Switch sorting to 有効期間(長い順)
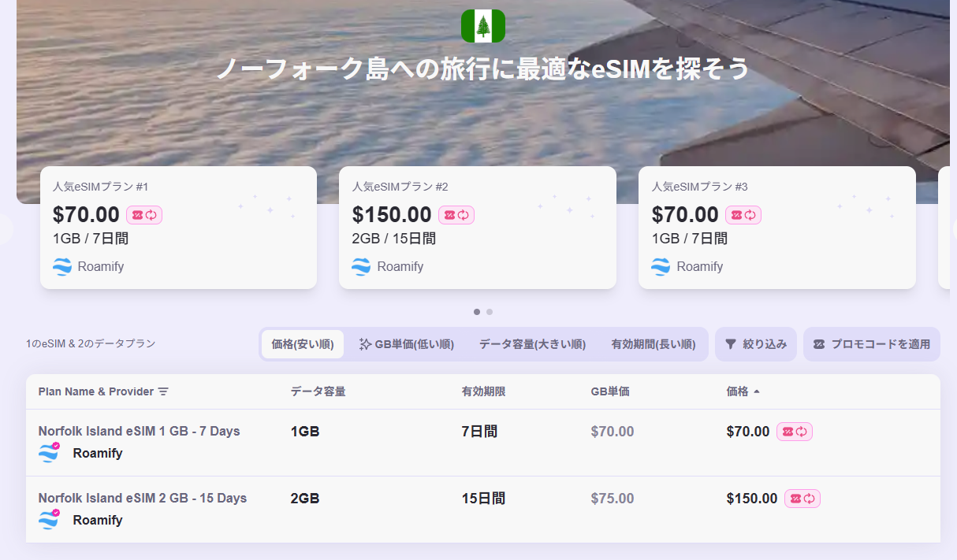This screenshot has height=560, width=957. coord(653,344)
